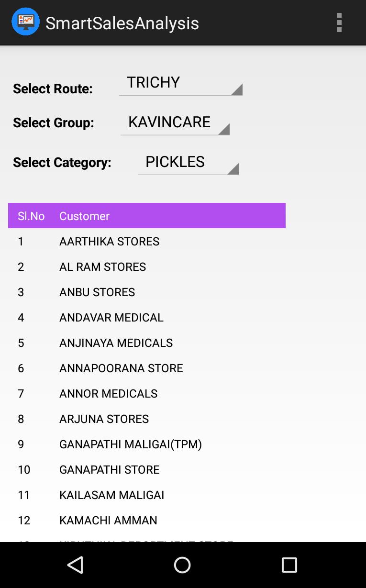Choose GANAPATHI MALIGAI(TPM) entry
The image size is (366, 588).
pos(147,444)
